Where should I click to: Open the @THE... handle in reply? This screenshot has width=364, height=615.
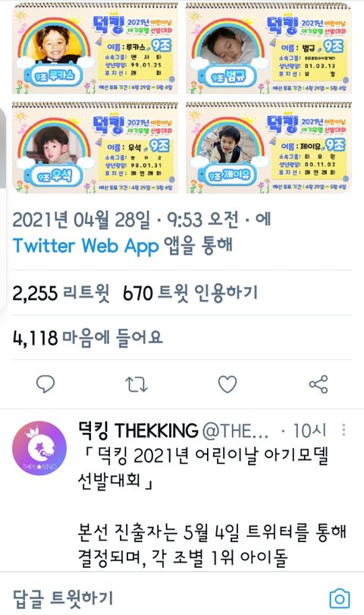pos(236,431)
